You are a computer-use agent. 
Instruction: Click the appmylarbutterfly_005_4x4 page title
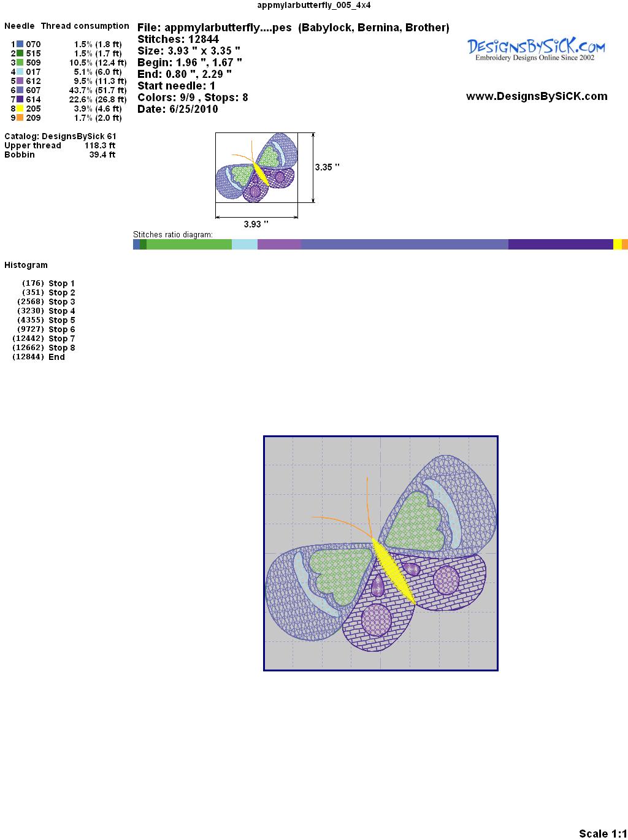click(314, 6)
